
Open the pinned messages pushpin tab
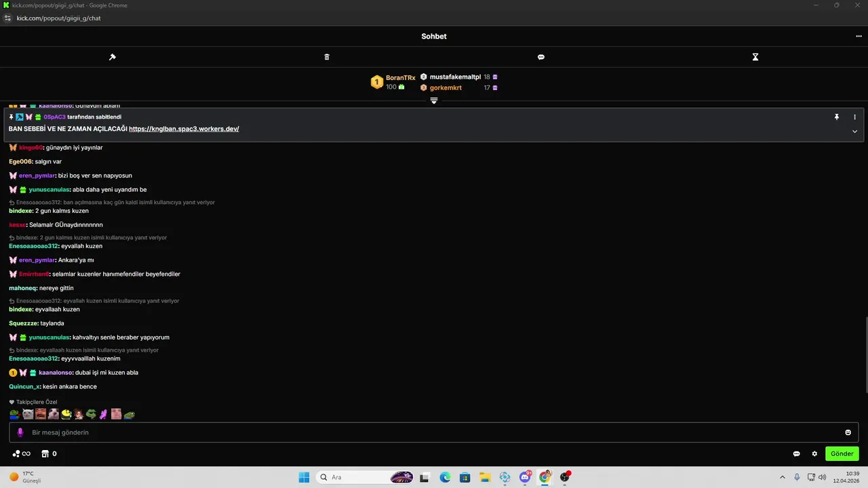click(113, 57)
